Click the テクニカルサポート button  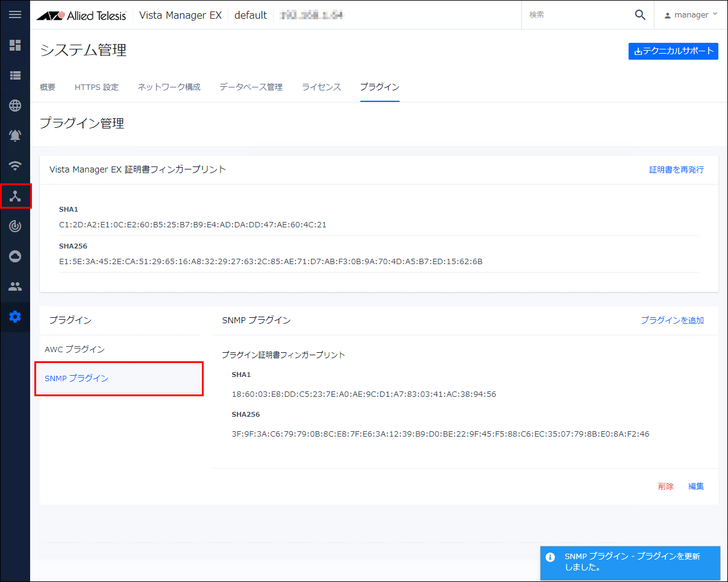point(673,51)
